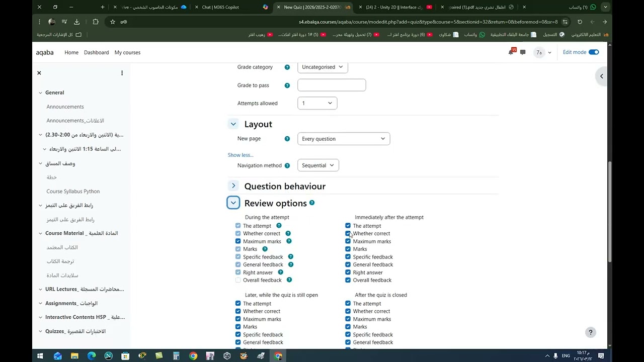Open the Navigation method 'Sequential' dropdown
The height and width of the screenshot is (362, 644).
pos(318,165)
